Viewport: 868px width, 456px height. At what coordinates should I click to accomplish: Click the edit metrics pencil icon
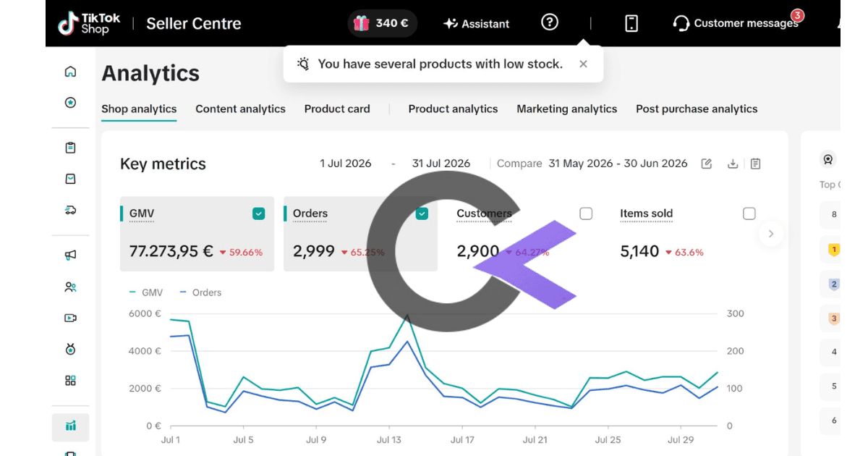tap(707, 164)
